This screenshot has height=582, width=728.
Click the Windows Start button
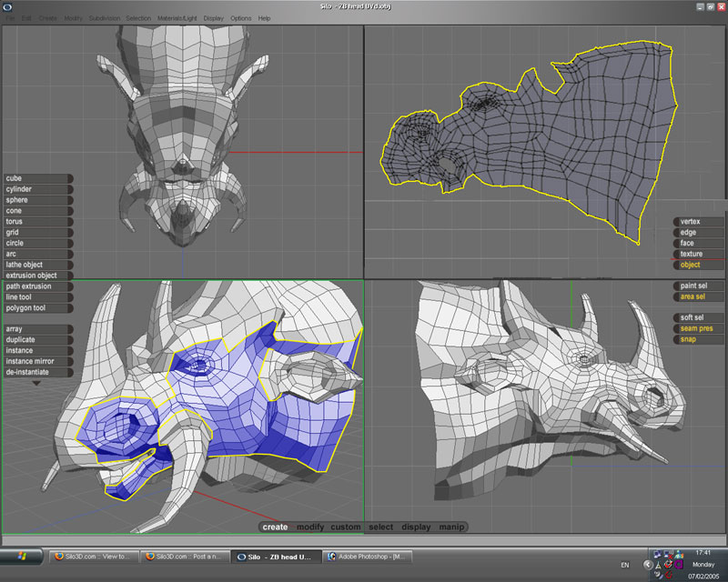pyautogui.click(x=22, y=555)
